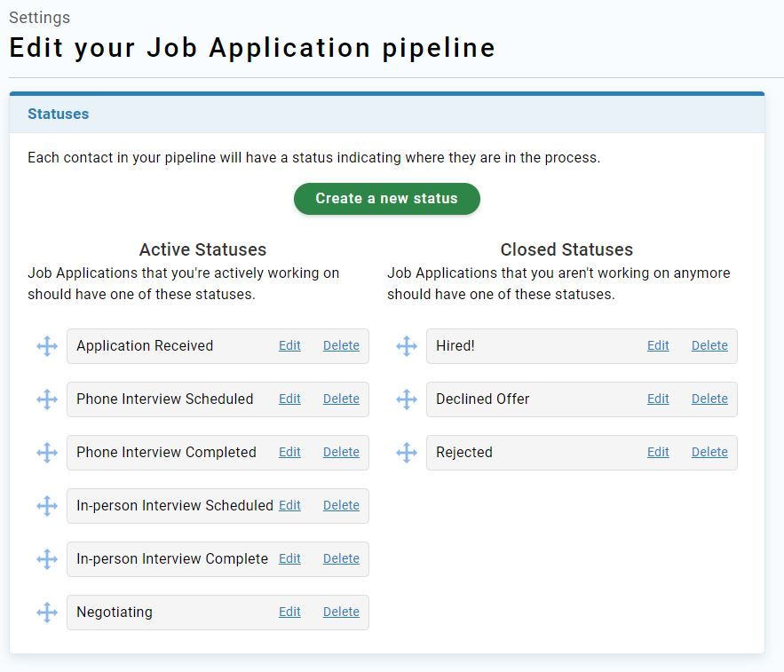Edit the In-person Interview Complete status

tap(289, 558)
